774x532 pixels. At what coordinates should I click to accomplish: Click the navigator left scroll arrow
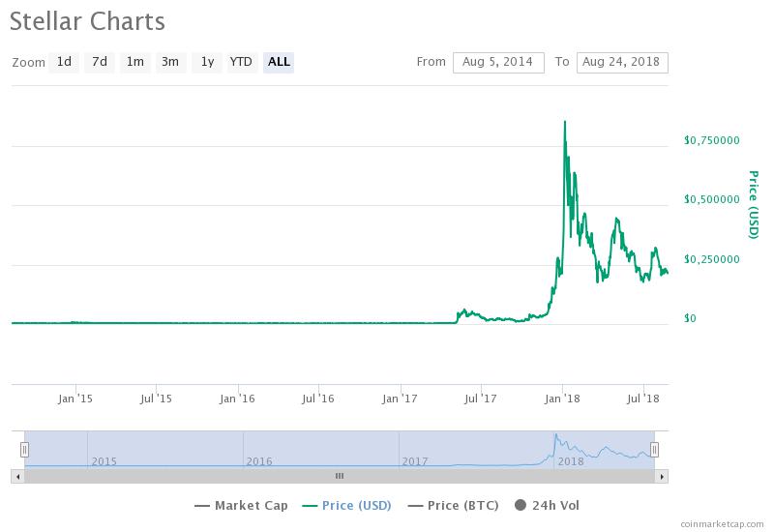pos(17,476)
